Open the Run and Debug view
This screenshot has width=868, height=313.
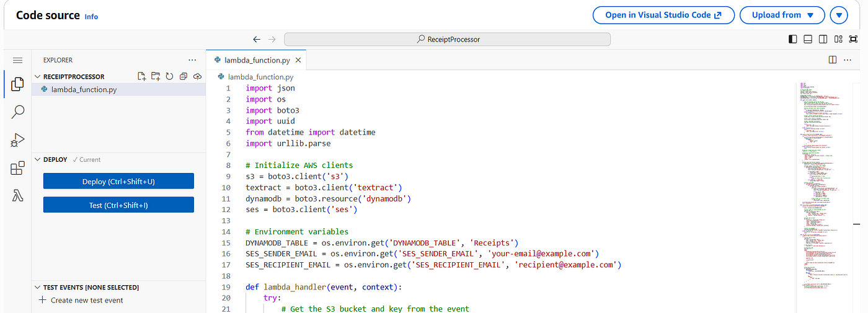[17, 140]
